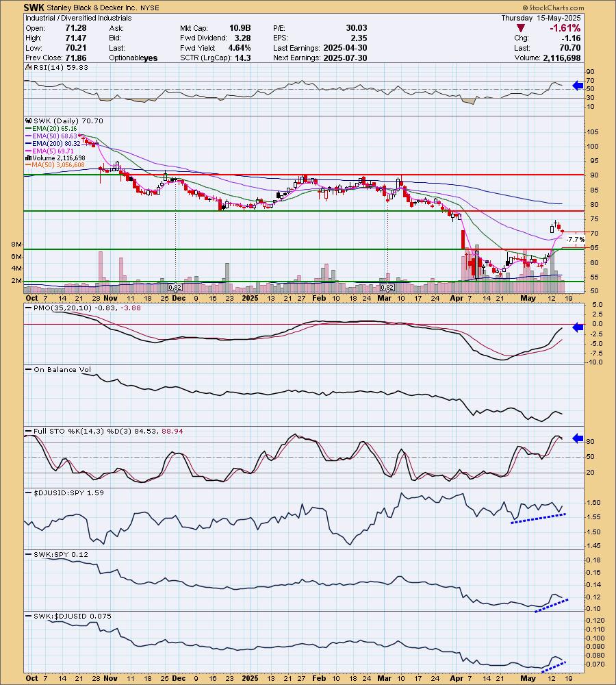Select Industrial / Diversified Industrials sector text

pos(78,18)
